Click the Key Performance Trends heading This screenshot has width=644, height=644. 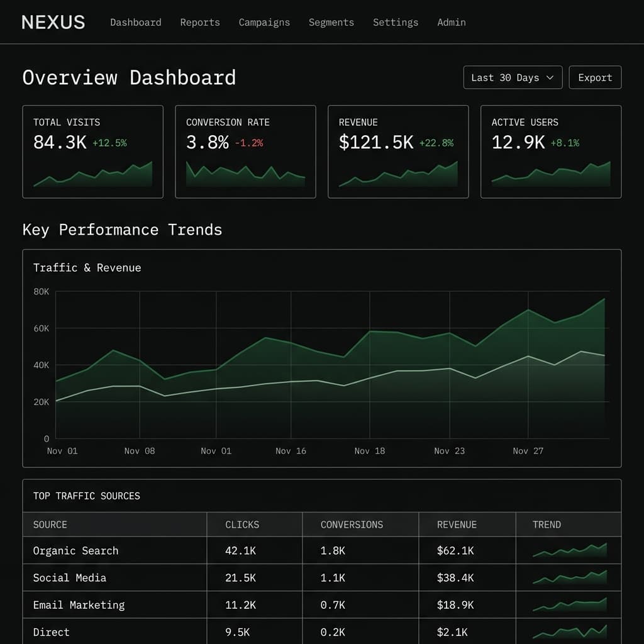point(123,230)
